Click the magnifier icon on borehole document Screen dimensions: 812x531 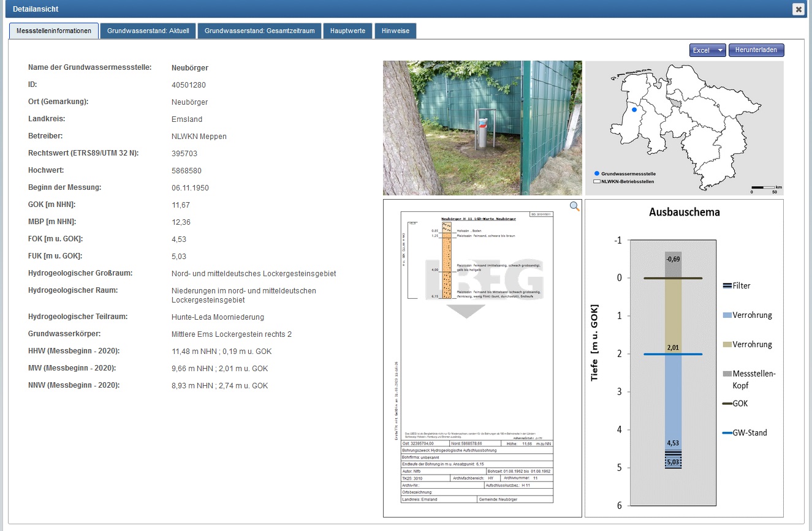pyautogui.click(x=574, y=206)
